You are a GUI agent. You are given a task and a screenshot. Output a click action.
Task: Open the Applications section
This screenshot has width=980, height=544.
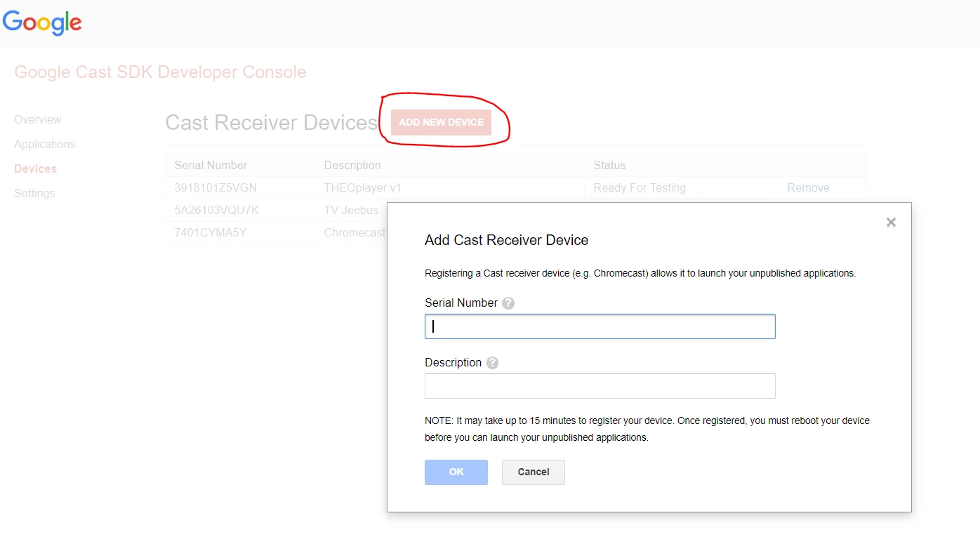[x=44, y=144]
